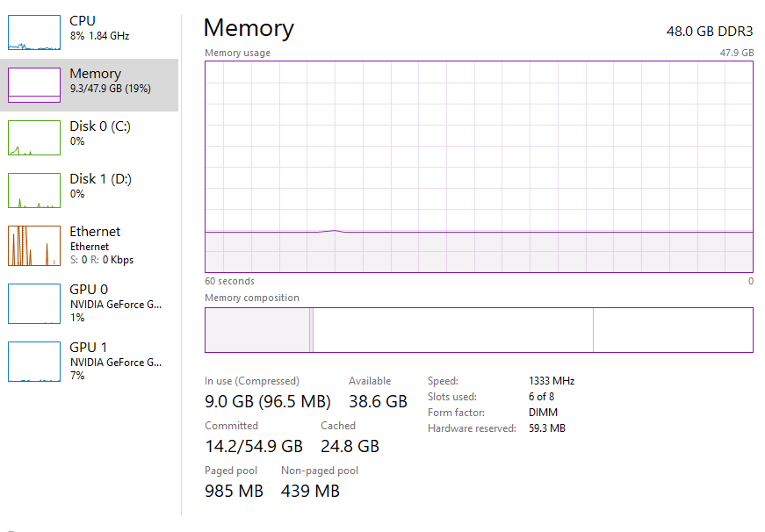Click the In use 9.0 GB value

267,402
